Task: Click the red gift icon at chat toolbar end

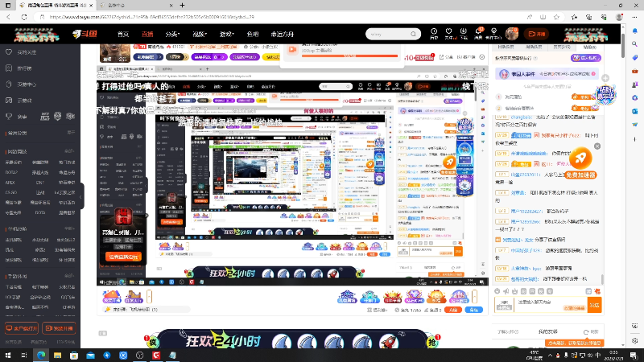Action: pos(597,291)
